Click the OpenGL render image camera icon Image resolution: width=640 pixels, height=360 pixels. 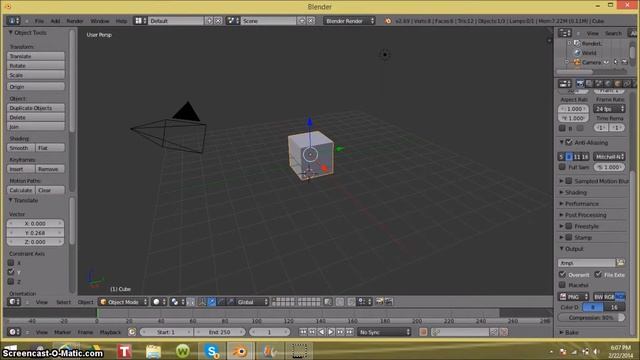(379, 302)
